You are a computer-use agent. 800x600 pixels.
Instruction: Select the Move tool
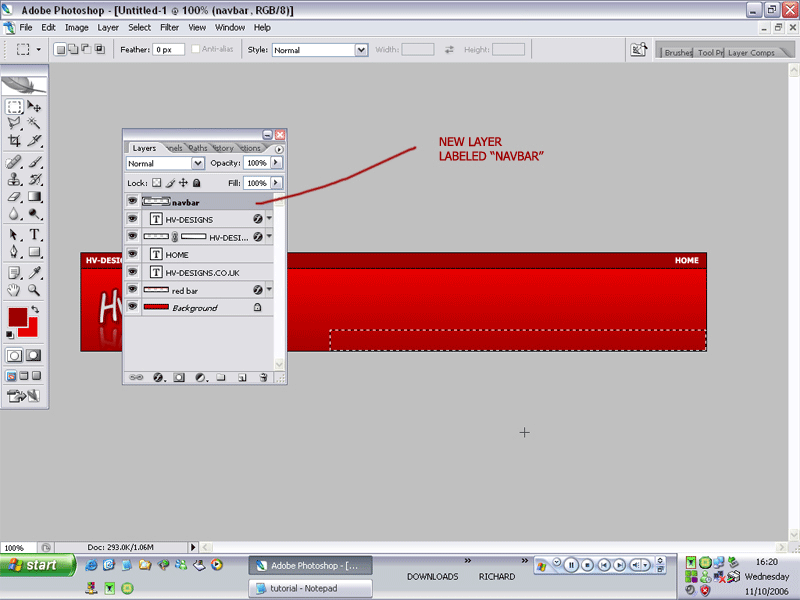[34, 107]
